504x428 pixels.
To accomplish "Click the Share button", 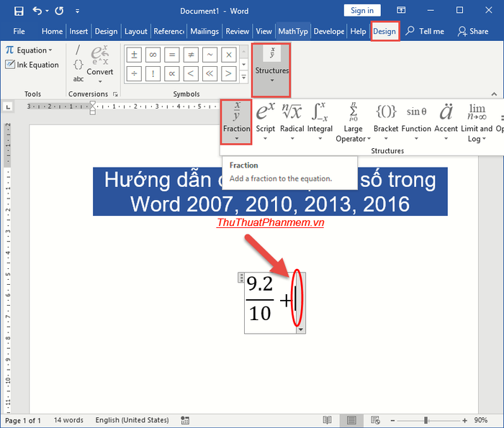I will click(x=473, y=32).
